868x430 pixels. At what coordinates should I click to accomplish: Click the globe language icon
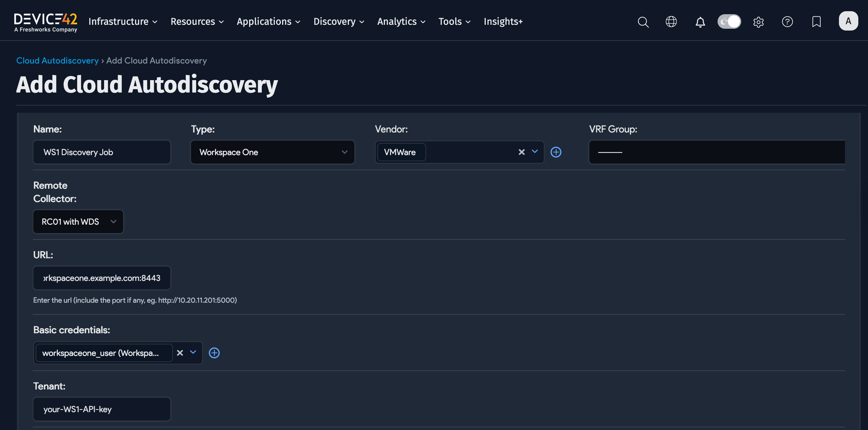click(671, 22)
